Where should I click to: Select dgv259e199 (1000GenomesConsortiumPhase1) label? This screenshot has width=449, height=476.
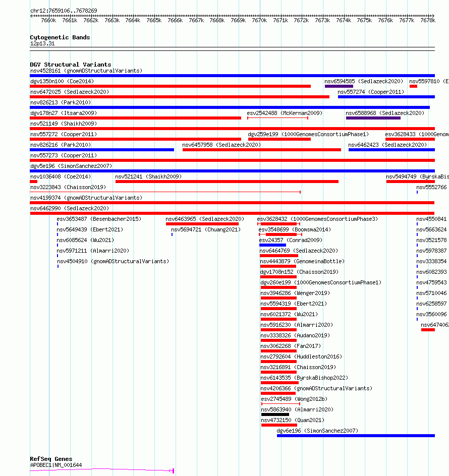tap(308, 135)
